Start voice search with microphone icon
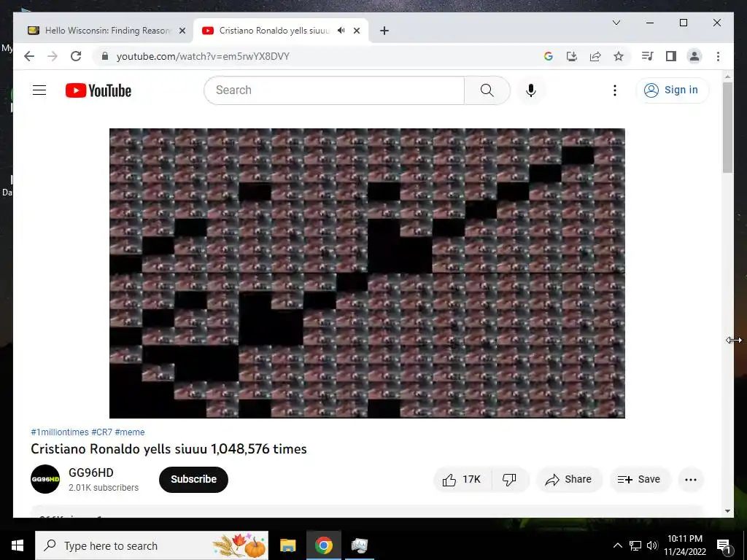747x560 pixels. [x=531, y=90]
